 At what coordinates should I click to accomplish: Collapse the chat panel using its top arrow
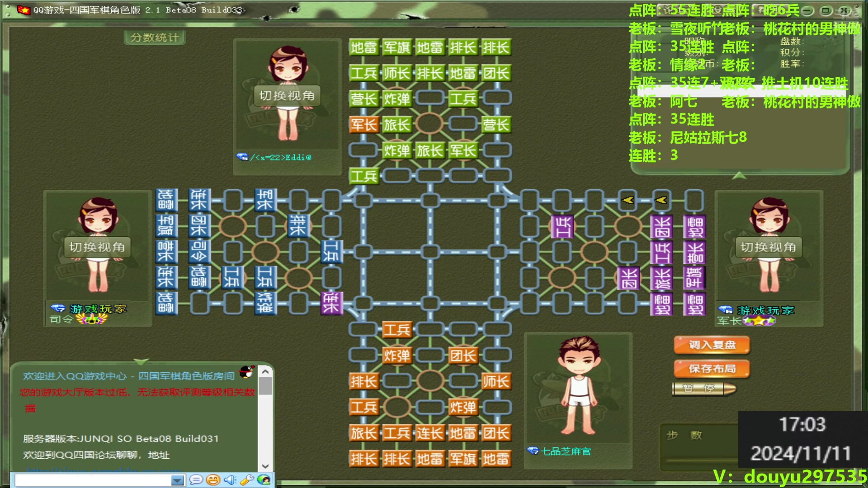[141, 361]
